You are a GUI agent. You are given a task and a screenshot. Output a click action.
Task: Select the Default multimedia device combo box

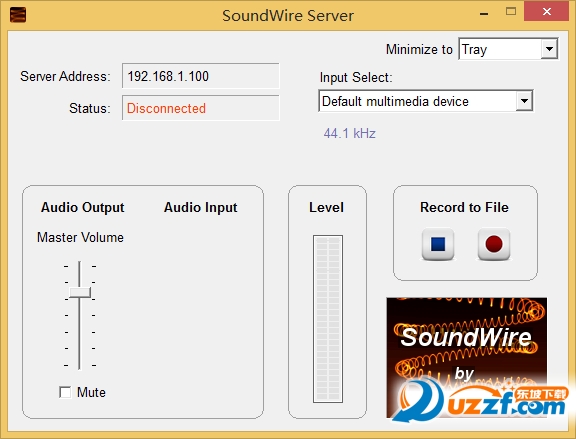tap(426, 101)
